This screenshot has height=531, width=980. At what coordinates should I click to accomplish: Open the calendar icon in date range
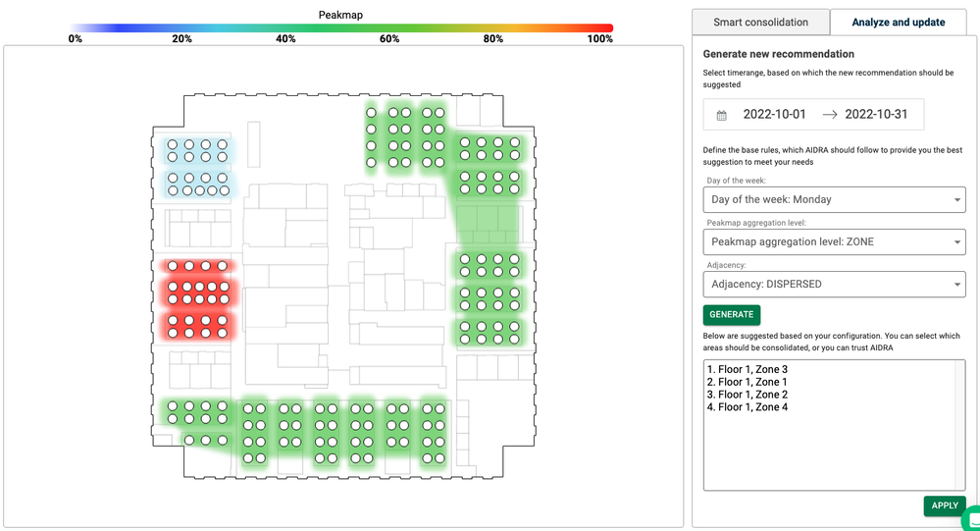pos(722,115)
